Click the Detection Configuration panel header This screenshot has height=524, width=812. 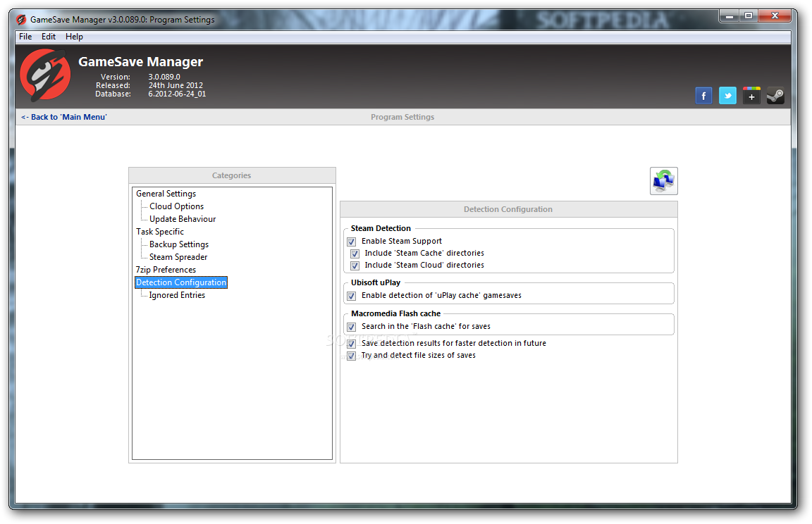[508, 209]
